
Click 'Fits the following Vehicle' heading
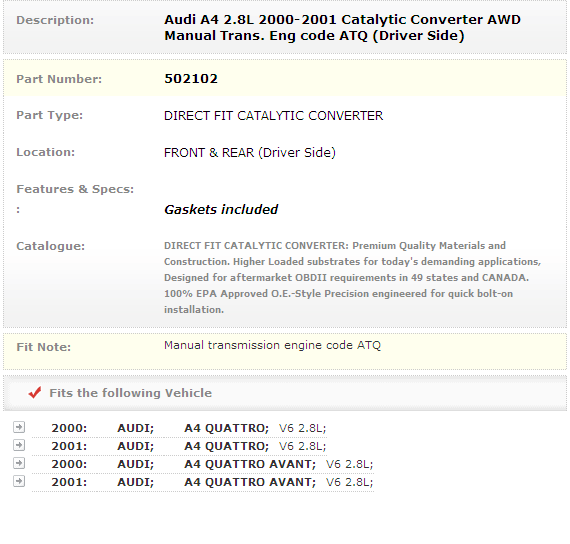(x=131, y=393)
